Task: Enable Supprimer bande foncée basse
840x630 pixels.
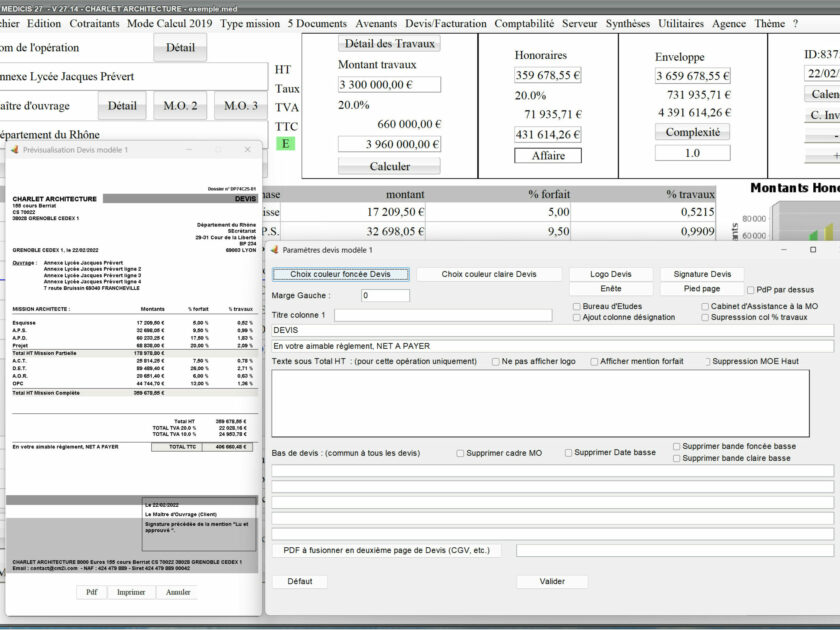Action: (677, 446)
